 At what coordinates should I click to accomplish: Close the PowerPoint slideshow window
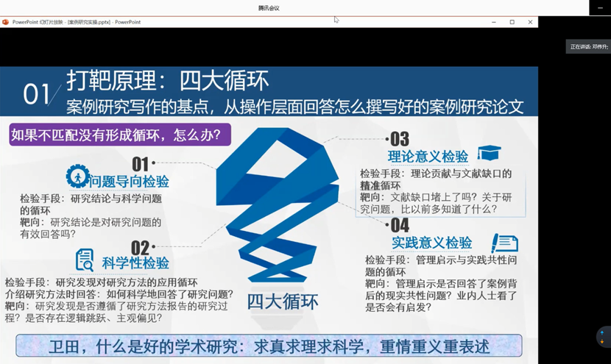point(530,22)
